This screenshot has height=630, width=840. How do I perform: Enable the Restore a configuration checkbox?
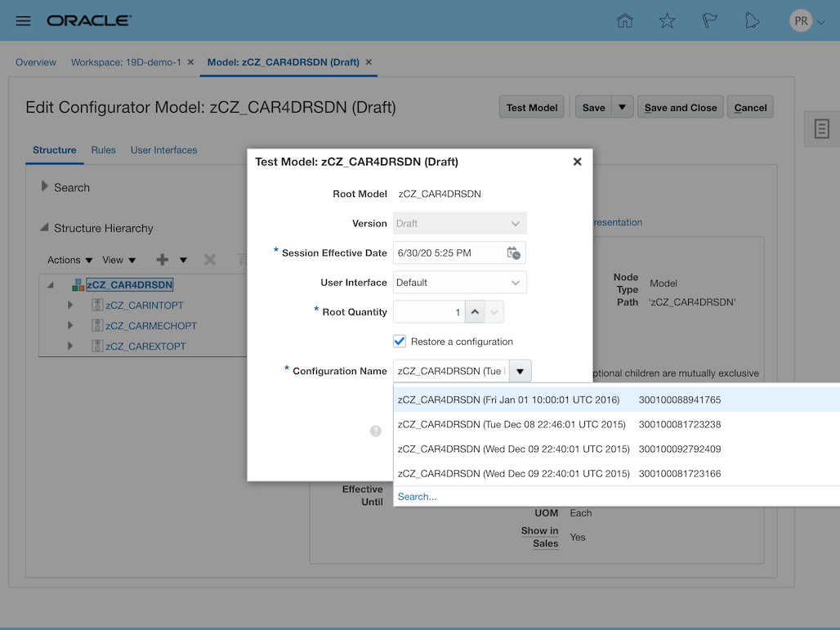click(x=400, y=341)
